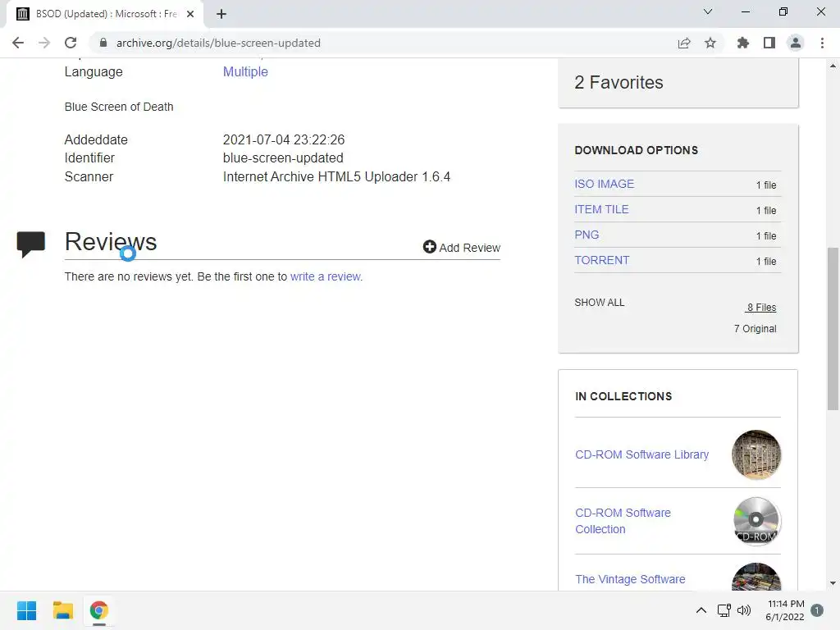Screen dimensions: 840x630
Task: Click SHOW ALL download options
Action: click(600, 303)
